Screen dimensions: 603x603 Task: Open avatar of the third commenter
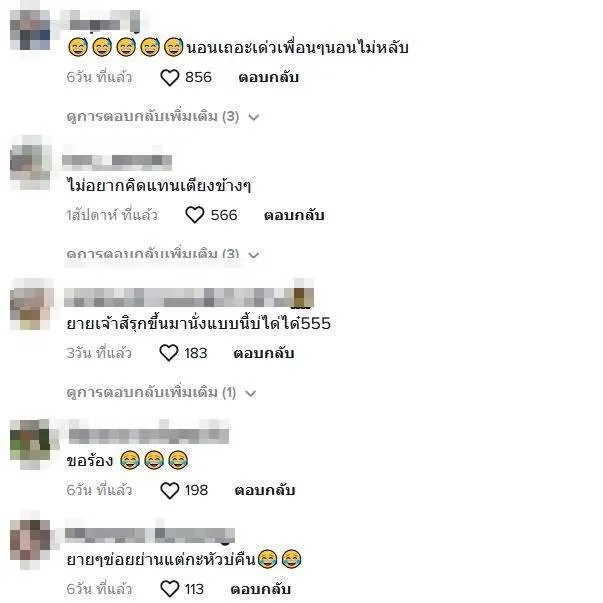tap(30, 306)
